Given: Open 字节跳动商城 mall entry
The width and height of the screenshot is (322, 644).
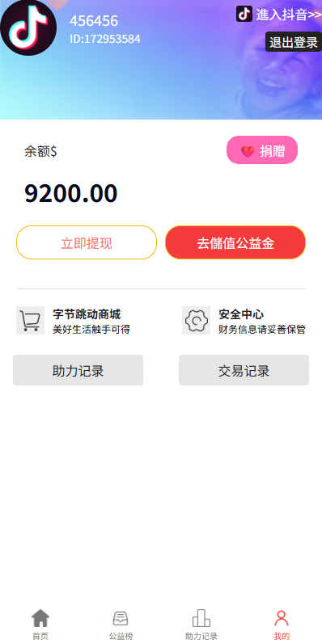Looking at the screenshot, I should click(87, 314).
